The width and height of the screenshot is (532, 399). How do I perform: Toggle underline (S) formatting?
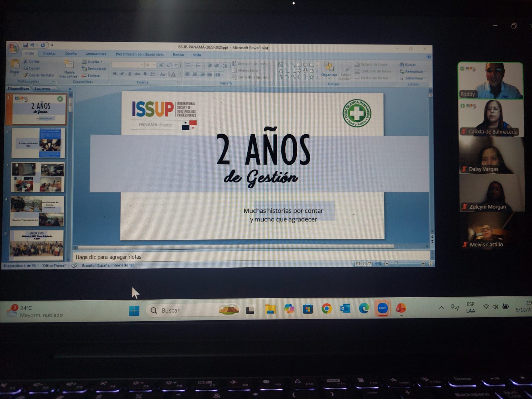coord(129,74)
